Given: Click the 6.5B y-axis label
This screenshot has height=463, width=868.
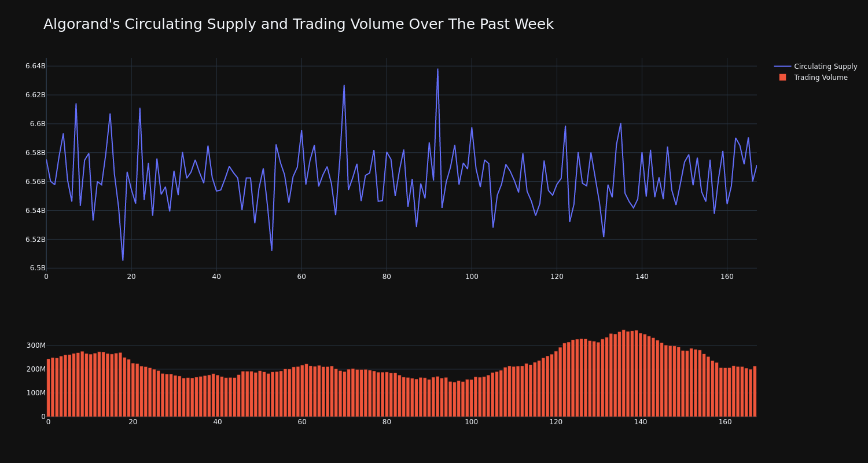Looking at the screenshot, I should (x=38, y=268).
